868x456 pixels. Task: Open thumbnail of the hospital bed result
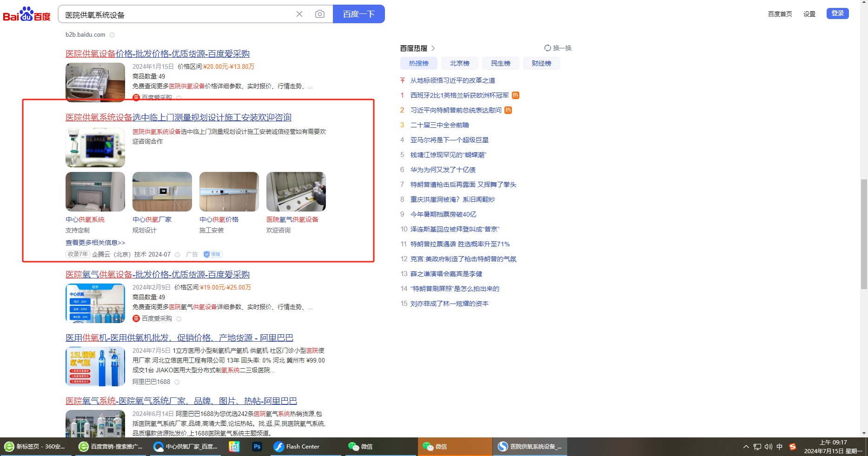pyautogui.click(x=95, y=82)
